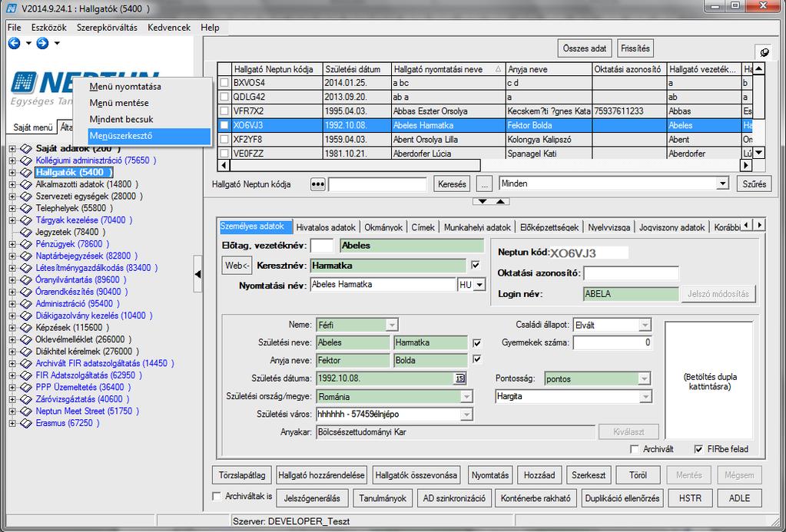786x532 pixels.
Task: Tick the checkbox for row XF2YF8
Action: (x=224, y=139)
